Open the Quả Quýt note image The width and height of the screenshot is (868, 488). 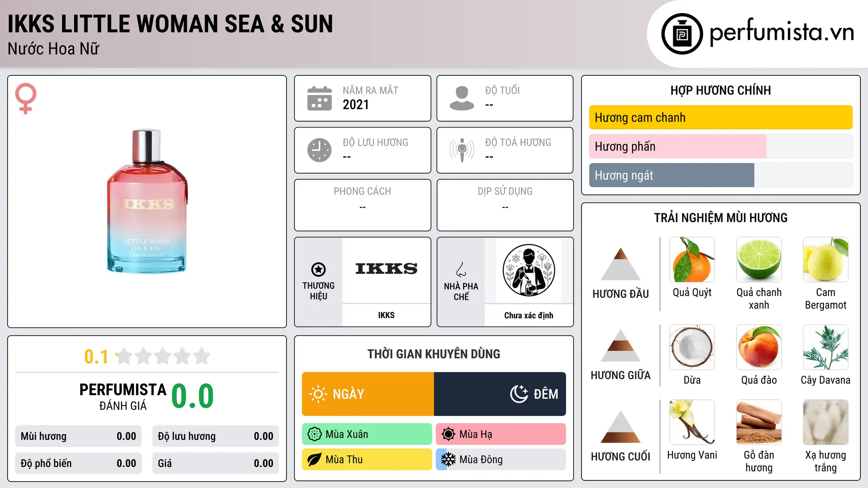tap(692, 260)
